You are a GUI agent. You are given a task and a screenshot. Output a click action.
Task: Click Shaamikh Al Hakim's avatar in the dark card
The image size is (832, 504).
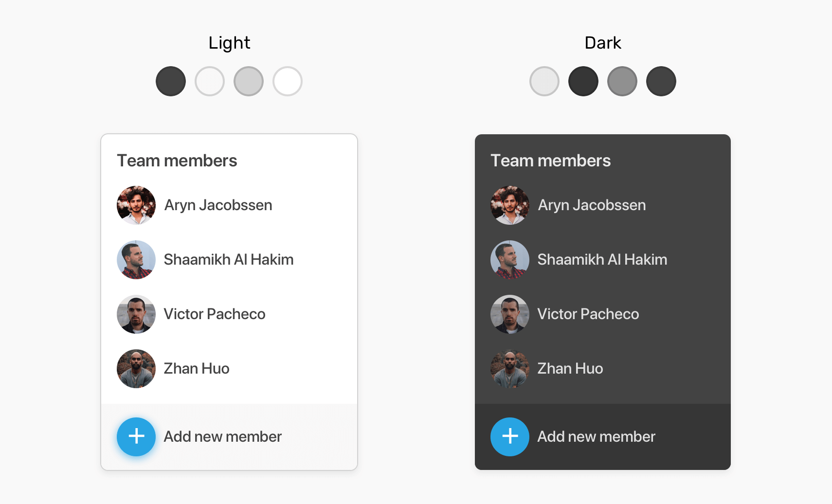(510, 259)
